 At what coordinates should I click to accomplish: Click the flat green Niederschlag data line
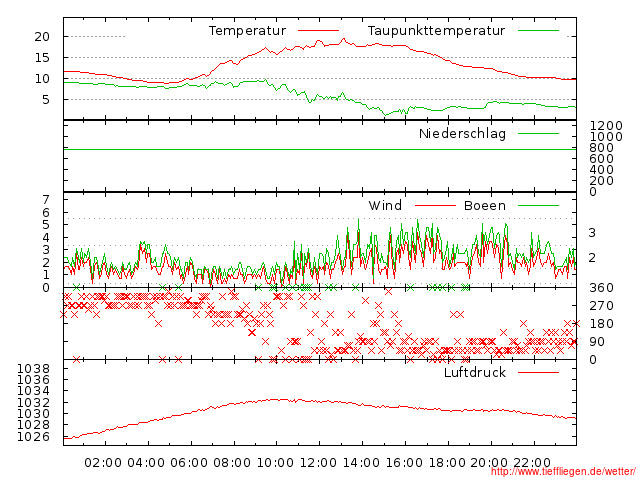point(320,149)
